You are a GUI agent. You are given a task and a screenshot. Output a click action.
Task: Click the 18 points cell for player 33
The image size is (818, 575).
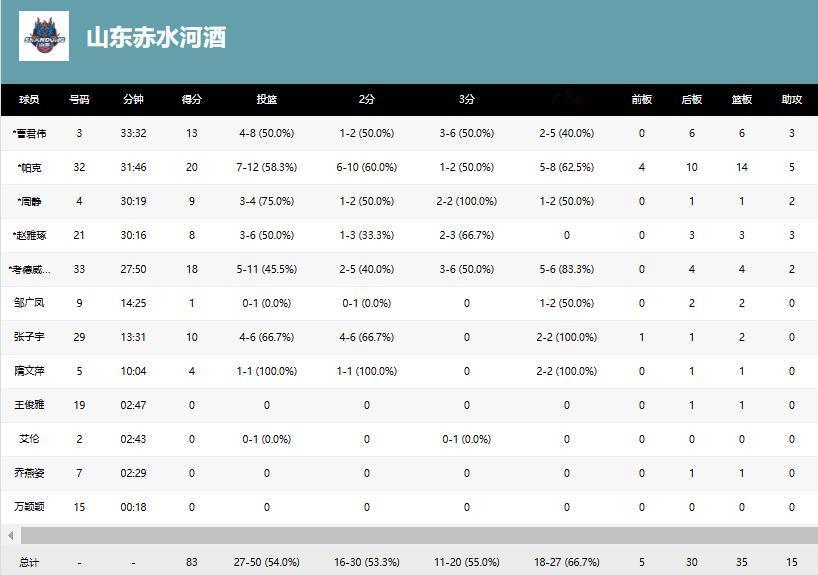click(192, 269)
